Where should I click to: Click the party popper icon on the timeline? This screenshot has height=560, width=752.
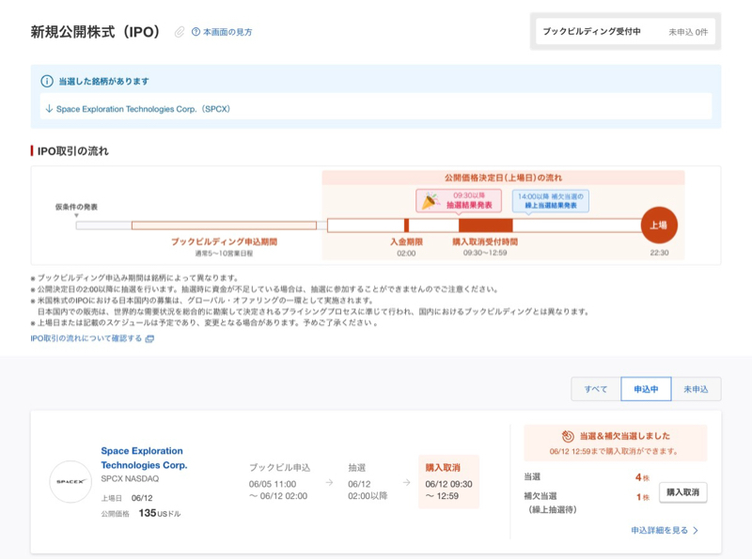pyautogui.click(x=431, y=201)
